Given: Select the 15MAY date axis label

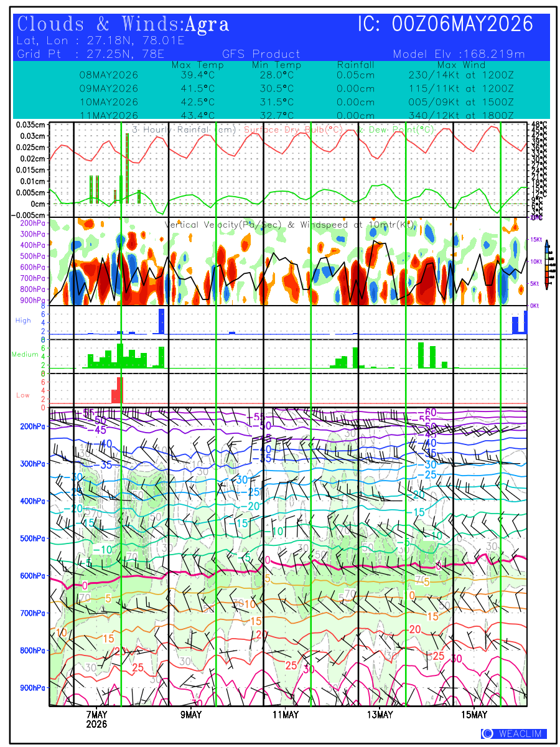Looking at the screenshot, I should (x=474, y=715).
